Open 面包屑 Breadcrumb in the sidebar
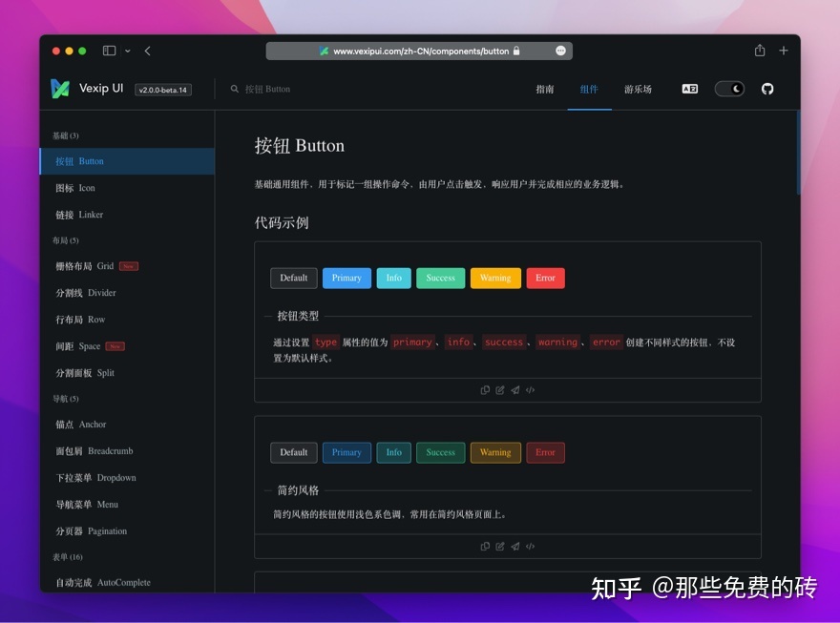Screen dimensions: 840x623 (128, 451)
